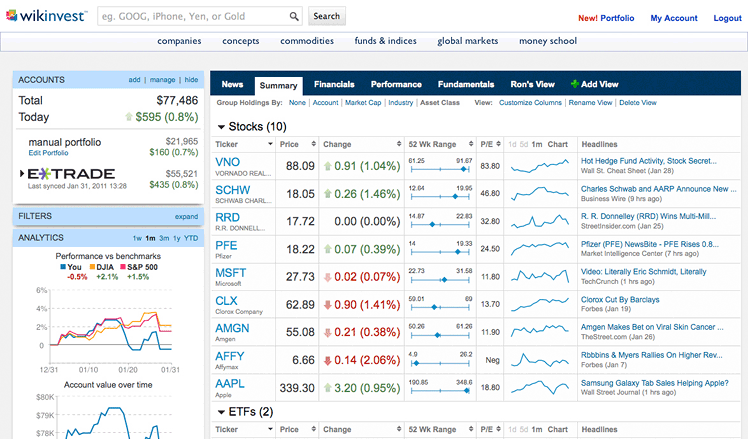The height and width of the screenshot is (439, 748).
Task: Select the 1y analytics range
Action: 177,238
